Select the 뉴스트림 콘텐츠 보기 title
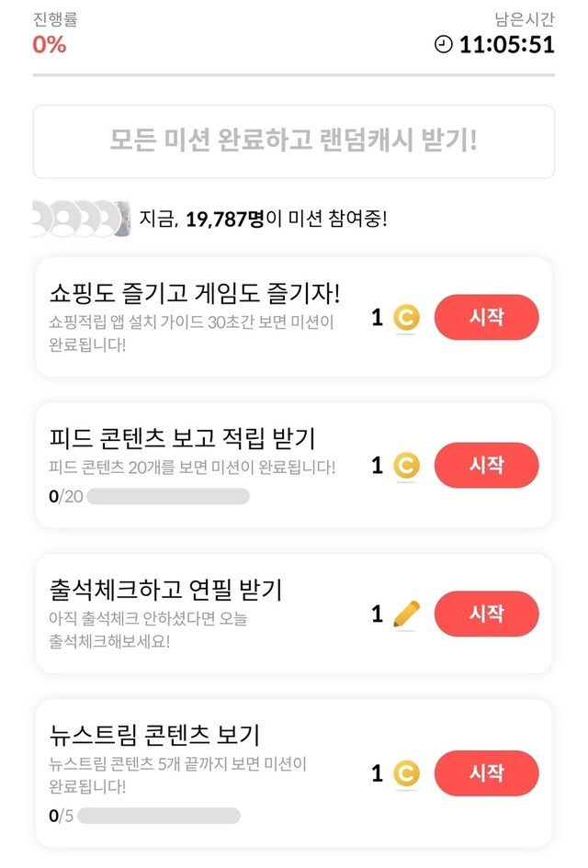The height and width of the screenshot is (868, 588). 154,735
